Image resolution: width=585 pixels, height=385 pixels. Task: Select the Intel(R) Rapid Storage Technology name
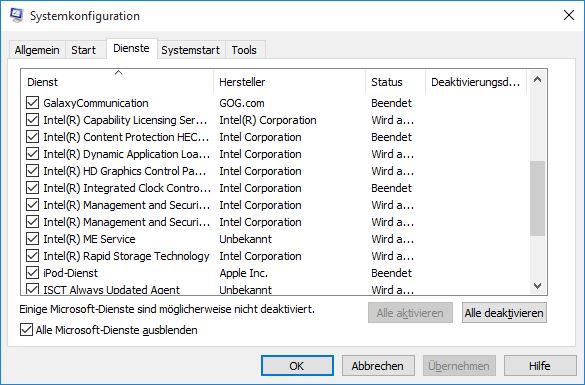pyautogui.click(x=126, y=256)
